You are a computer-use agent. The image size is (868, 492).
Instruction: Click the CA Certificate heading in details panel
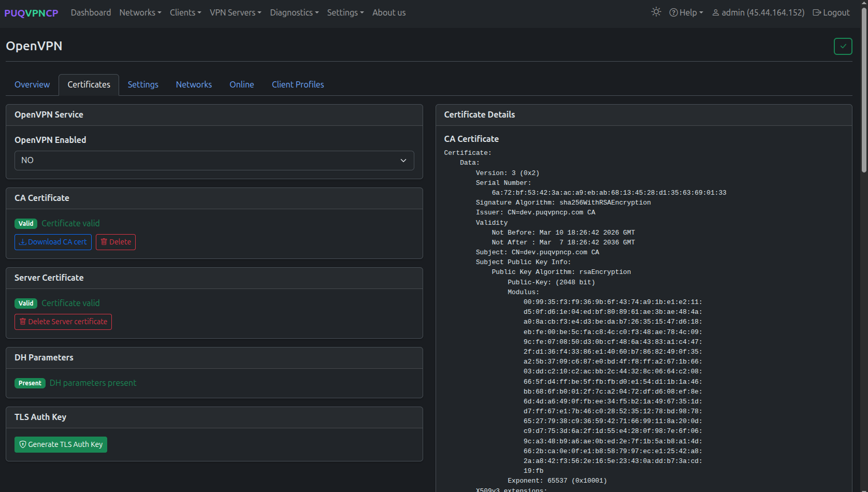coord(471,139)
